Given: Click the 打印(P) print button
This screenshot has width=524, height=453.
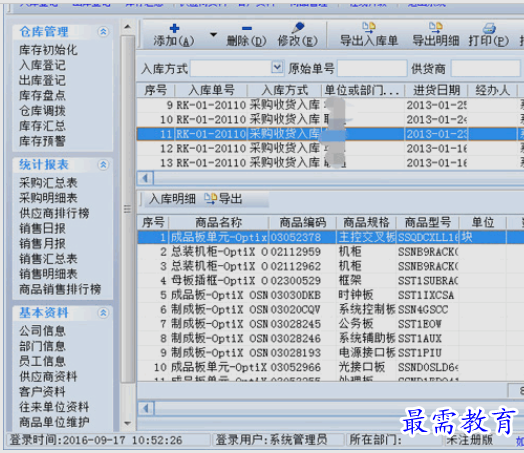Looking at the screenshot, I should point(489,35).
